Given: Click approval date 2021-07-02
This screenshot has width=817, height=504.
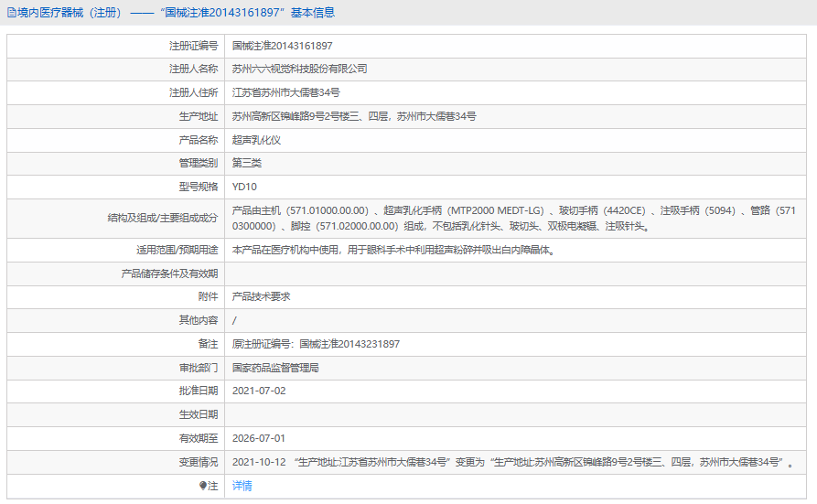Looking at the screenshot, I should pos(259,391).
